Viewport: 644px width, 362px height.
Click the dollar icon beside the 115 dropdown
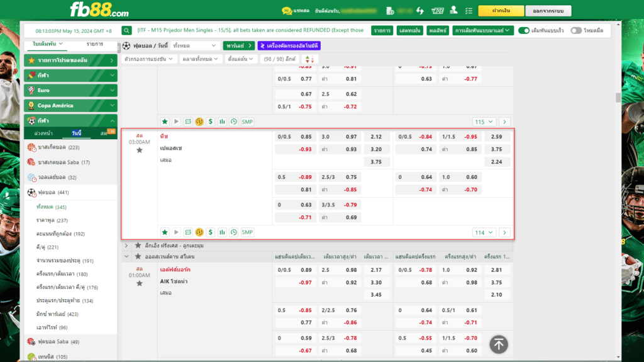pyautogui.click(x=211, y=122)
